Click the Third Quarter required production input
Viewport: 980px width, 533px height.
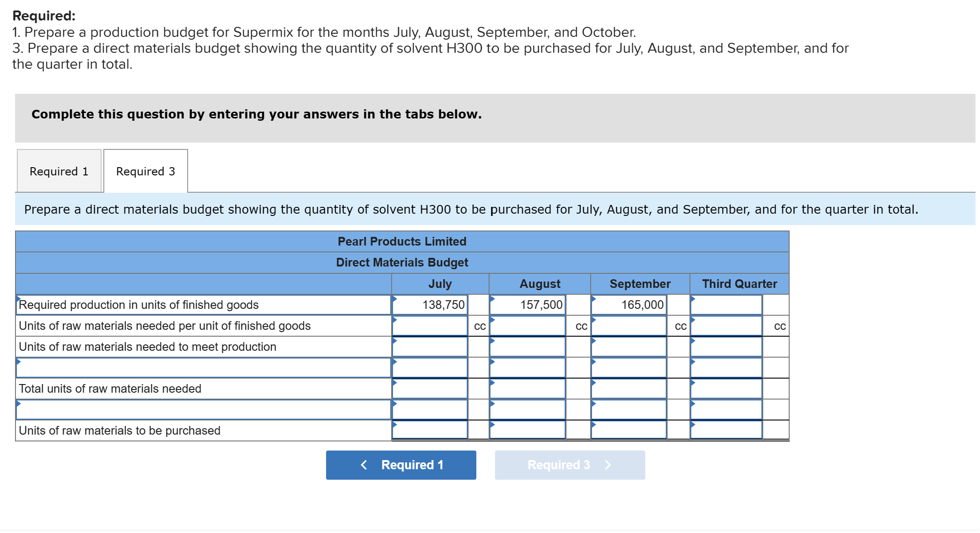tap(726, 304)
